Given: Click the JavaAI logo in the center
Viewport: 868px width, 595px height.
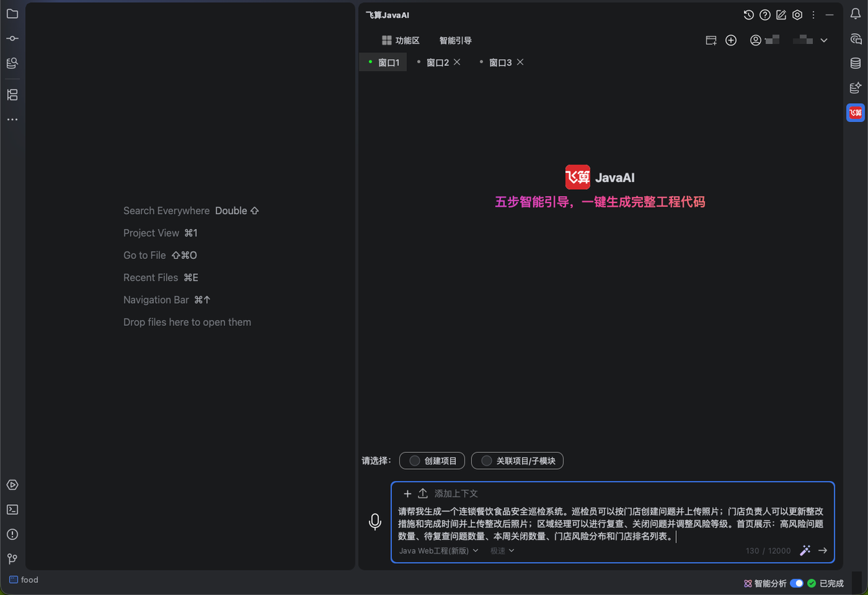Looking at the screenshot, I should point(600,178).
